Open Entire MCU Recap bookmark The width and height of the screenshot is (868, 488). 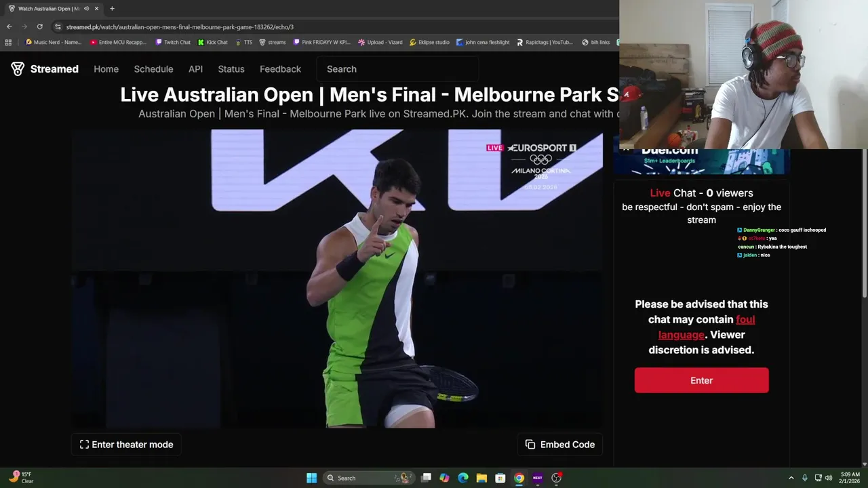[x=118, y=42]
